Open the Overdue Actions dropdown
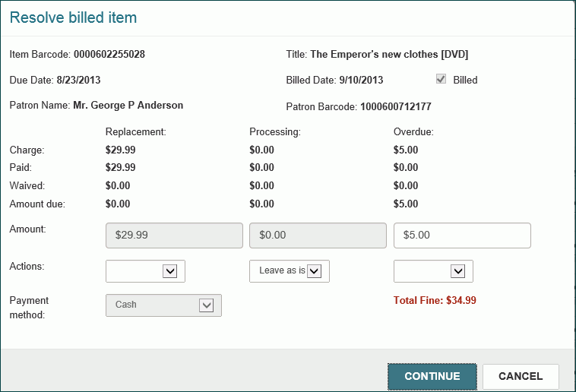The height and width of the screenshot is (392, 576). coord(433,271)
